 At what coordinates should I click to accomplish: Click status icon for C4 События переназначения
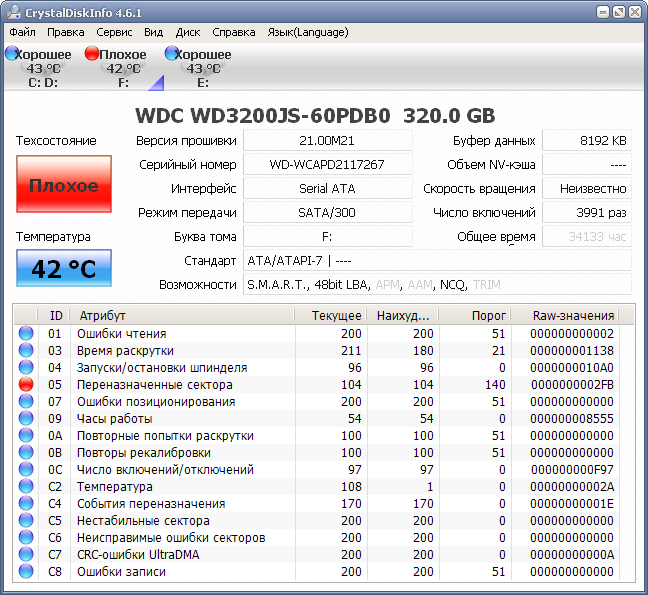tap(26, 503)
